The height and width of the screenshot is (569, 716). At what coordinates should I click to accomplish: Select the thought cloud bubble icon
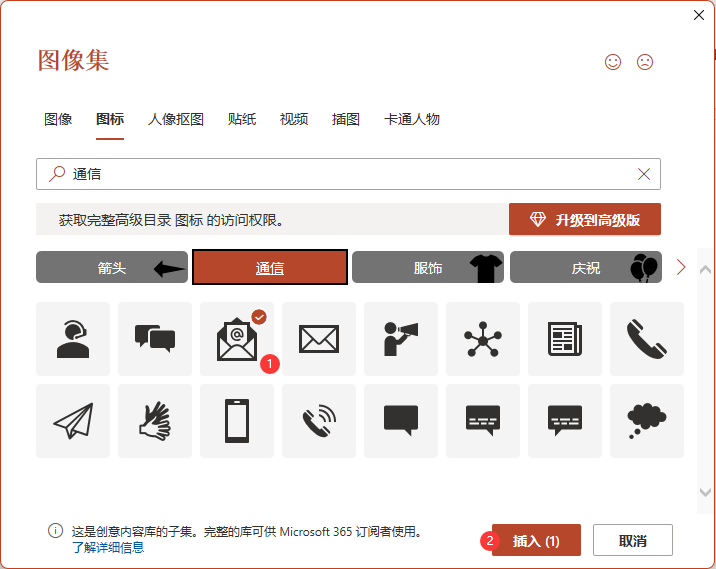(647, 421)
